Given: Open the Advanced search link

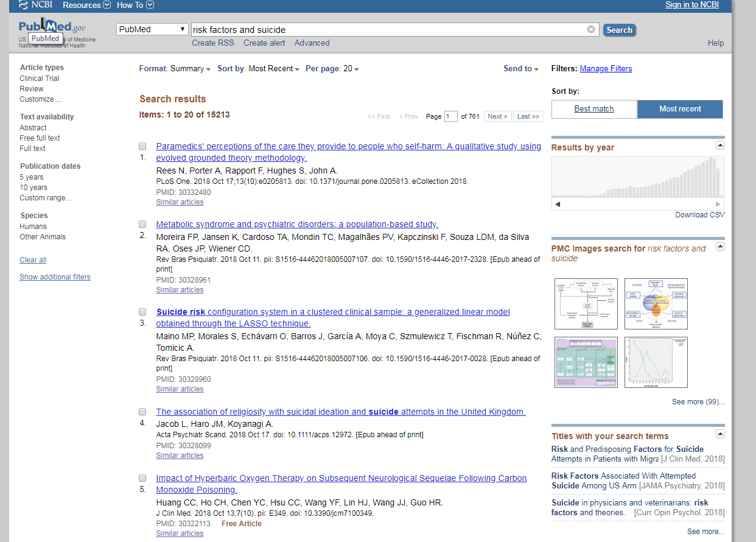Looking at the screenshot, I should (312, 43).
